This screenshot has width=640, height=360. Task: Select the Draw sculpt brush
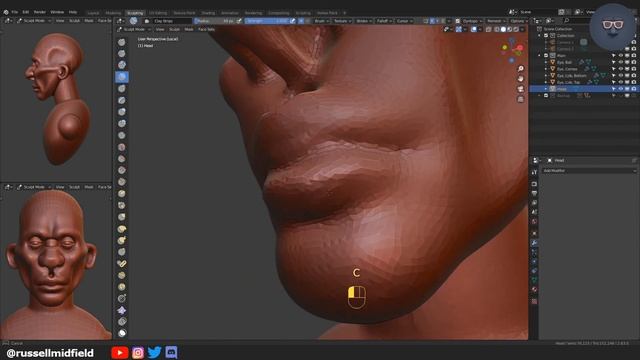122,42
